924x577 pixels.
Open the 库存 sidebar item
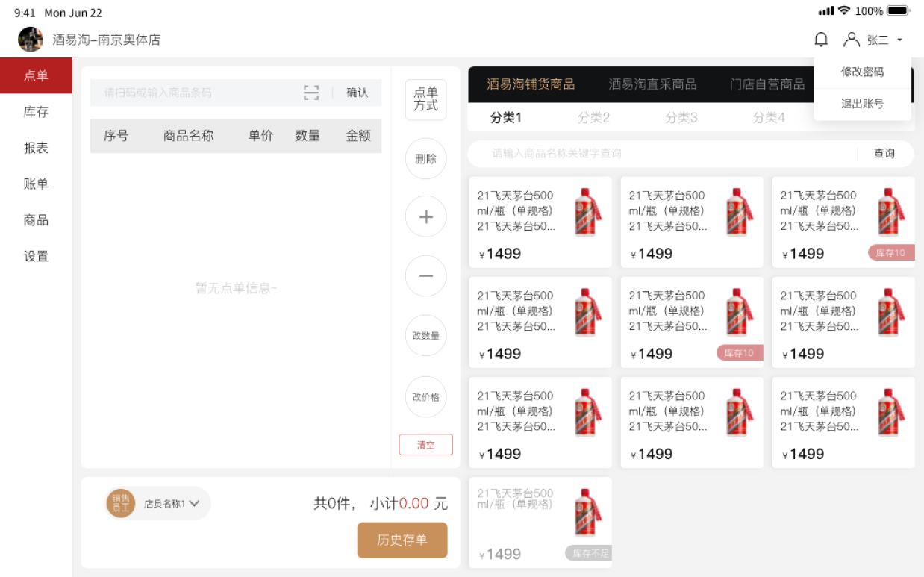36,112
